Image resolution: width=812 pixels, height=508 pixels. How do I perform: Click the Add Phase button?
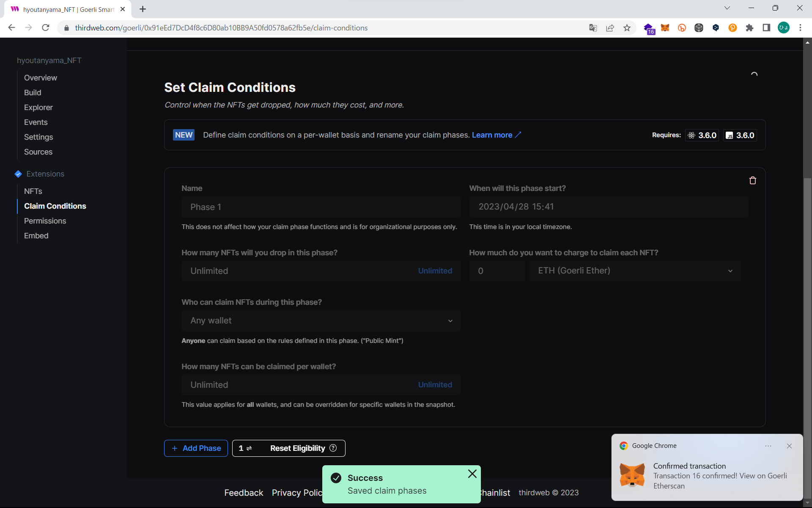point(196,448)
